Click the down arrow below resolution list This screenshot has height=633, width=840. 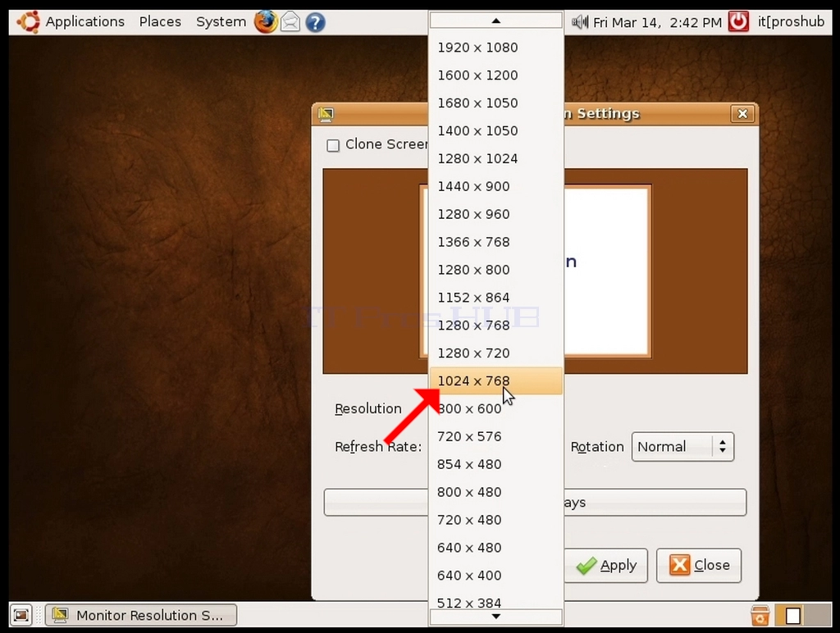click(496, 617)
